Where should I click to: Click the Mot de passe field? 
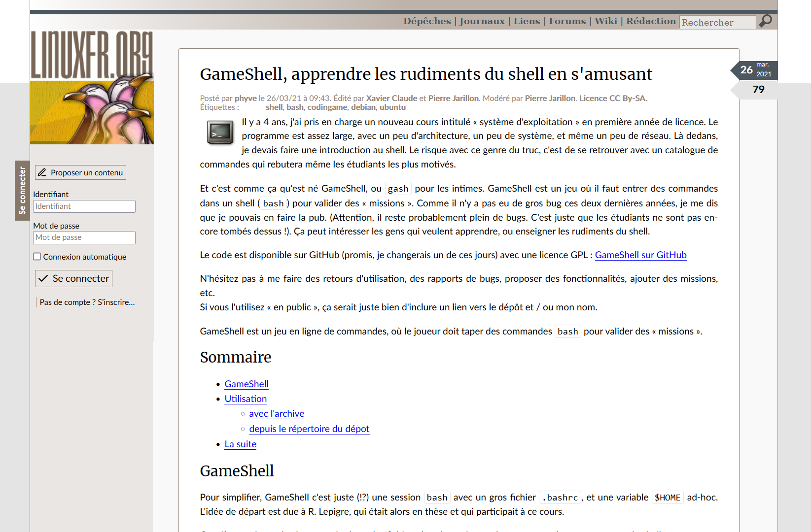pyautogui.click(x=84, y=237)
